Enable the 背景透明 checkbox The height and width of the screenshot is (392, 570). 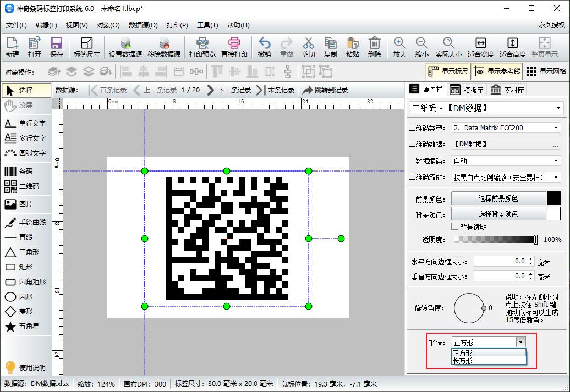pyautogui.click(x=455, y=227)
